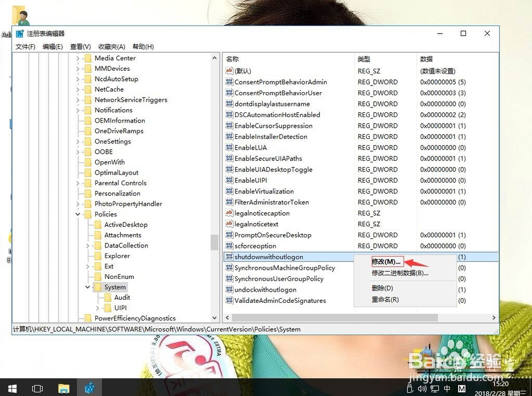Screen dimensions: 532x396
Task: Open the 查看(V) menu
Action: pyautogui.click(x=80, y=46)
